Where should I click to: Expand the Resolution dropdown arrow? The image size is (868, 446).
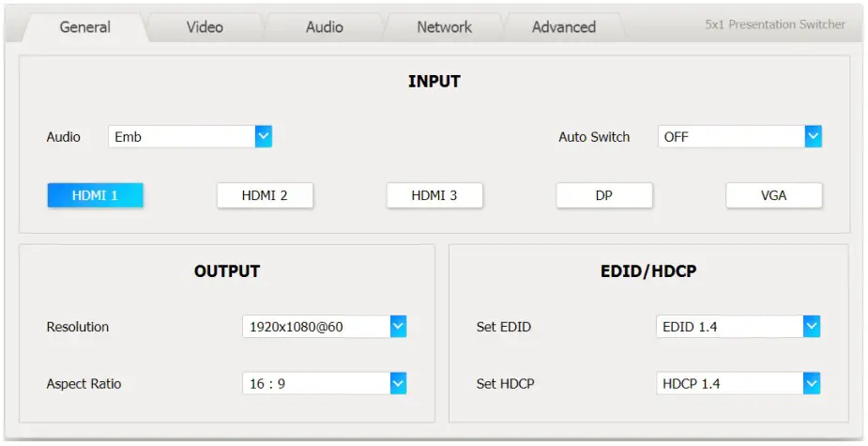398,327
